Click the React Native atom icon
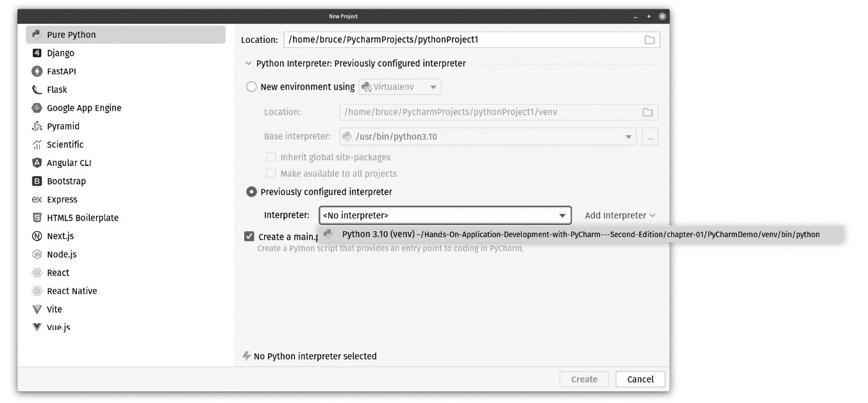The image size is (868, 403). [x=37, y=291]
